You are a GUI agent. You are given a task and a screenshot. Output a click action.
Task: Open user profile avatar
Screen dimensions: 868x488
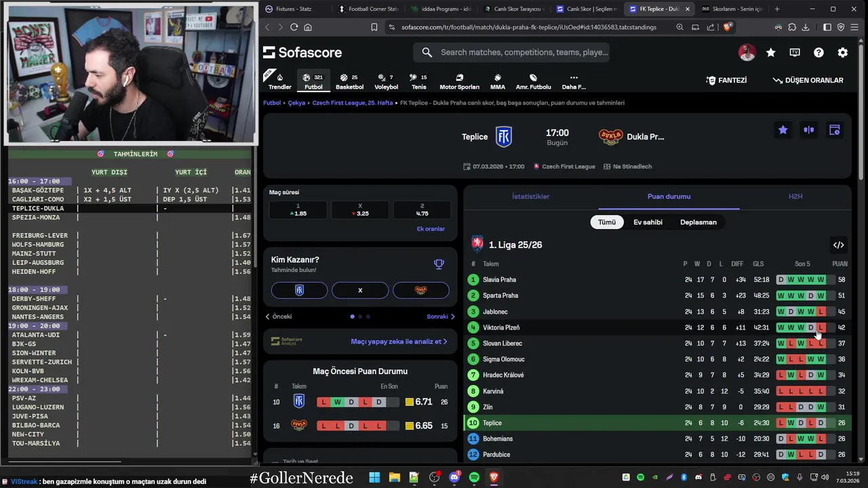[x=747, y=52]
